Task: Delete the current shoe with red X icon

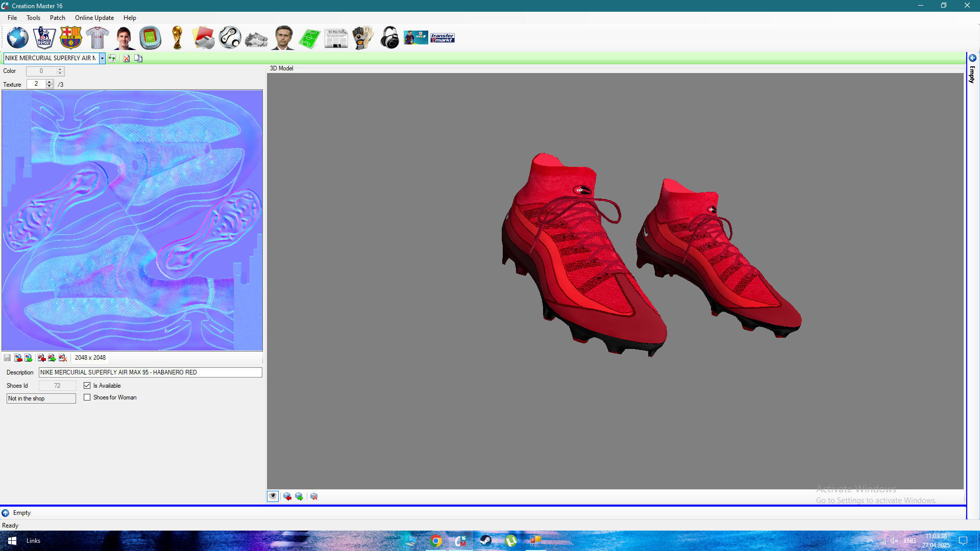Action: [127, 58]
